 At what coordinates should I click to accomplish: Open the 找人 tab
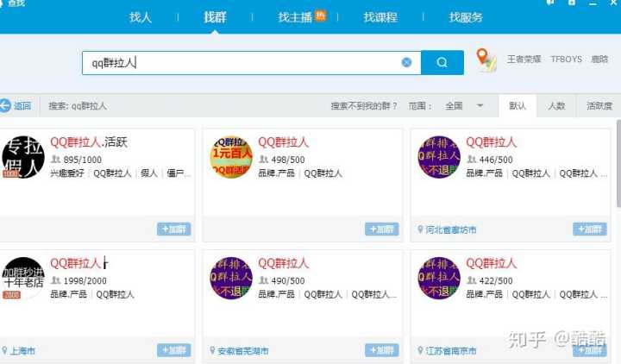tap(141, 17)
